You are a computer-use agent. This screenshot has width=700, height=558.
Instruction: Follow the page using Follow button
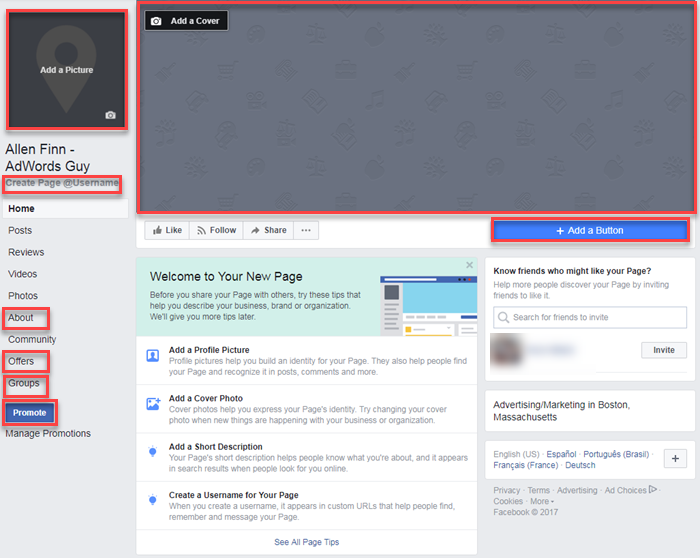[x=217, y=230]
